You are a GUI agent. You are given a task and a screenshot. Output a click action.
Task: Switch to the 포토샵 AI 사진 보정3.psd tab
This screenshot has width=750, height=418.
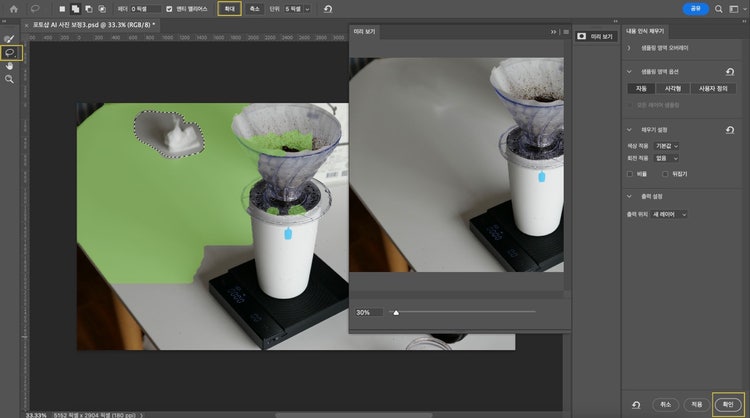click(x=92, y=24)
